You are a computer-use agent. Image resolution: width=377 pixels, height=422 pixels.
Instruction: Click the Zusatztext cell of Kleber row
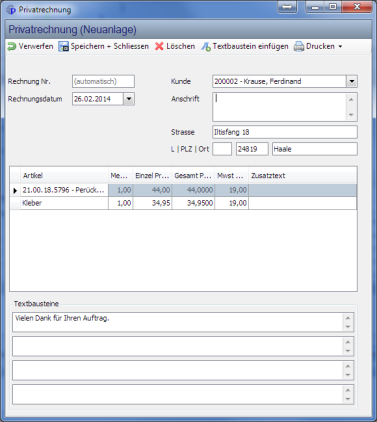(303, 203)
